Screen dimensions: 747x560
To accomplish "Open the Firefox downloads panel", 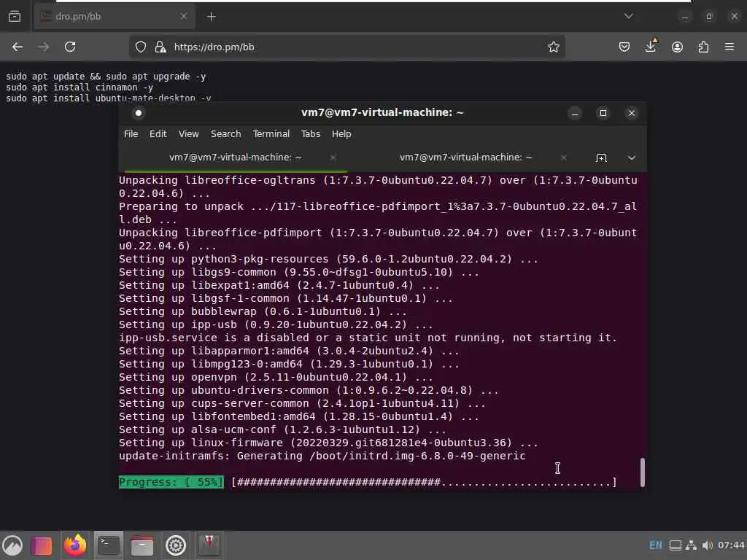I will (650, 46).
